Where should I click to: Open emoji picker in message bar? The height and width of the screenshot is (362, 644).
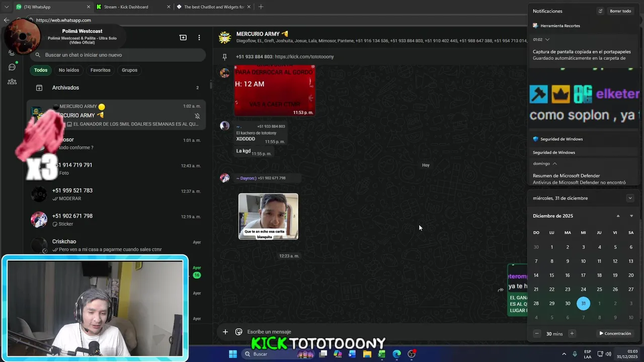(x=239, y=332)
